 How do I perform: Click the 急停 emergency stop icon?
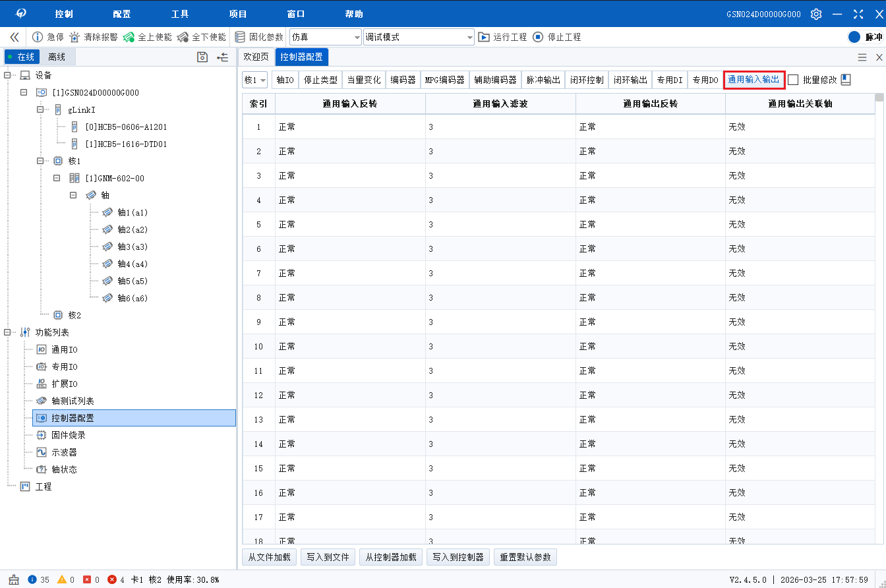pyautogui.click(x=38, y=37)
